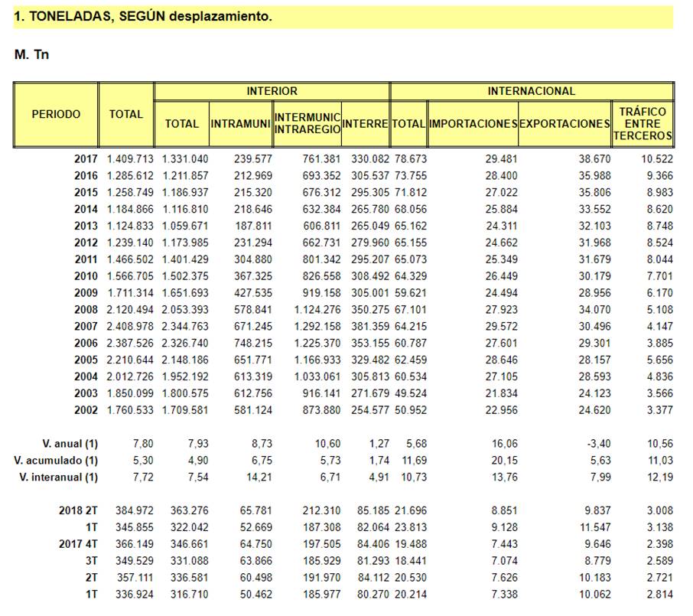693x616 pixels.
Task: Select the '2017 4T' quarterly row label
Action: pos(78,544)
